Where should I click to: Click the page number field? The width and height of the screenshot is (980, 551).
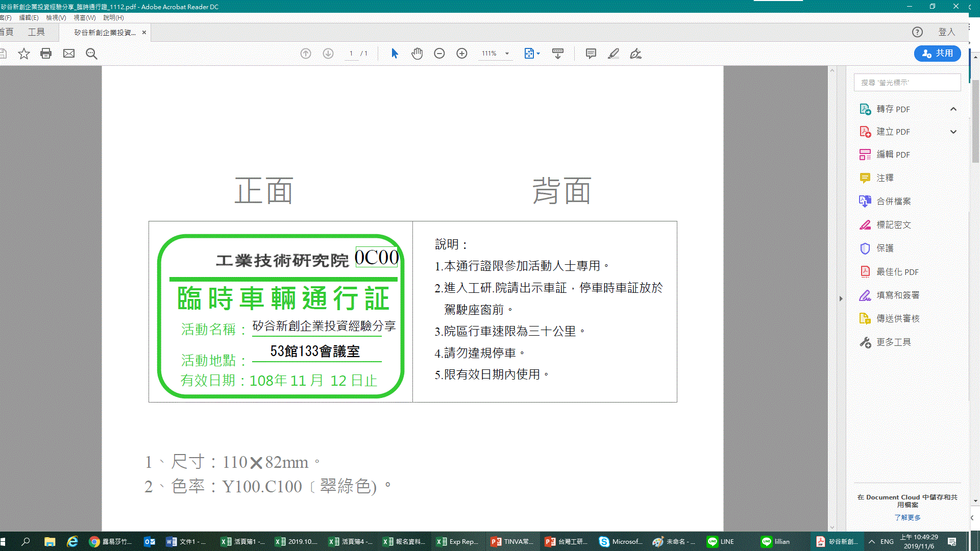(x=351, y=54)
